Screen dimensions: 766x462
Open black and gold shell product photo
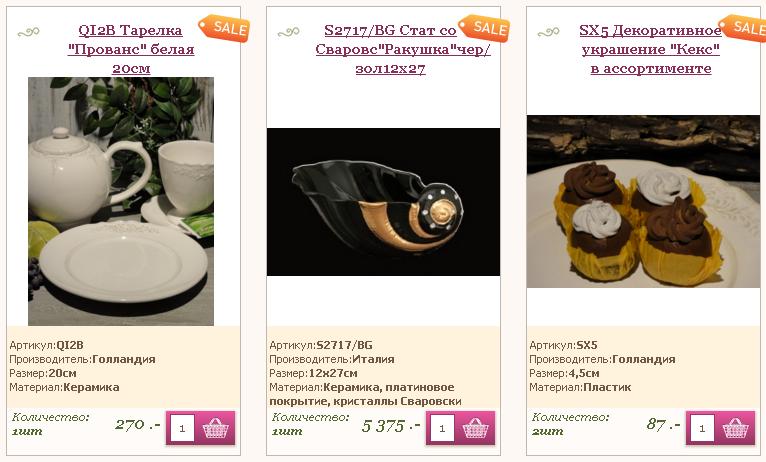coord(383,202)
